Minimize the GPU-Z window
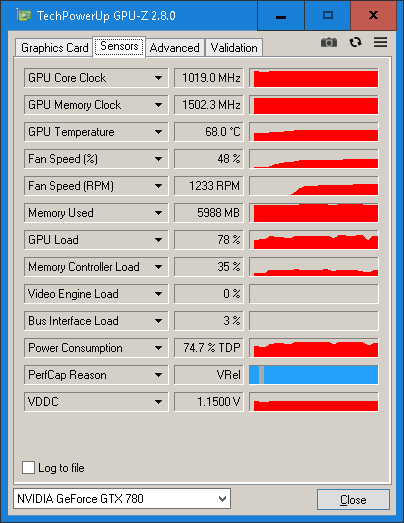This screenshot has height=523, width=404. coord(281,15)
